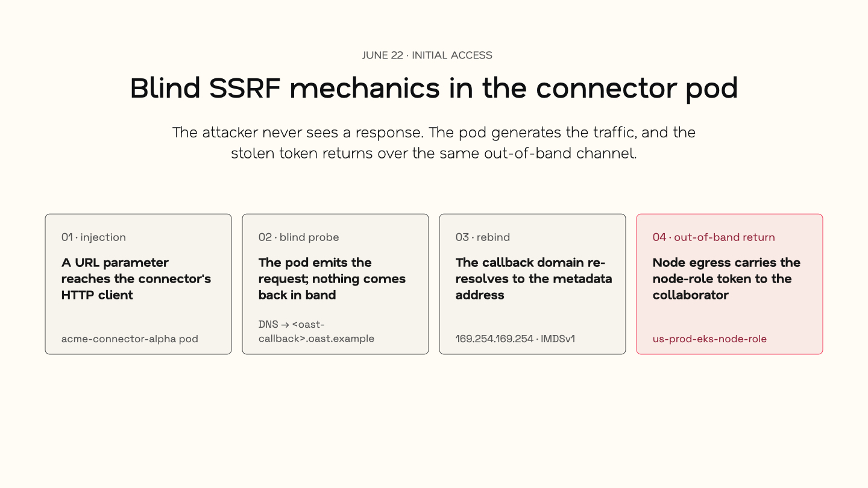Click 'The callback domain re-resolves' heading

click(533, 278)
